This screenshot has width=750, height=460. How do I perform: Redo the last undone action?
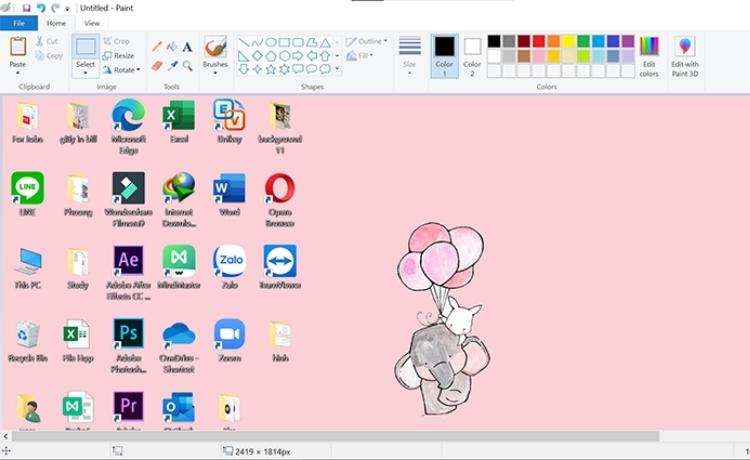coord(55,8)
